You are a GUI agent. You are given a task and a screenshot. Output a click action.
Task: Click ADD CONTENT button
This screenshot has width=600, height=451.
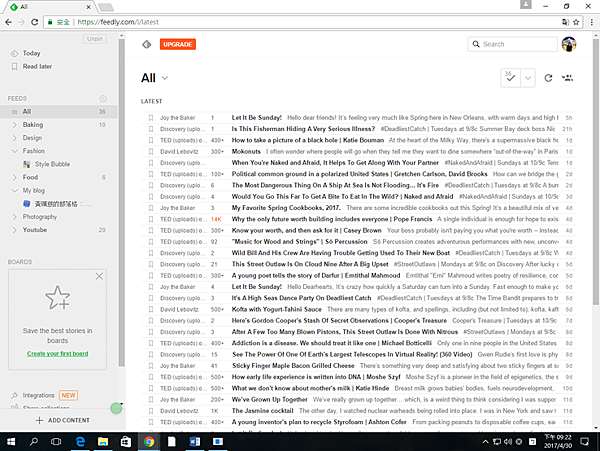point(63,420)
